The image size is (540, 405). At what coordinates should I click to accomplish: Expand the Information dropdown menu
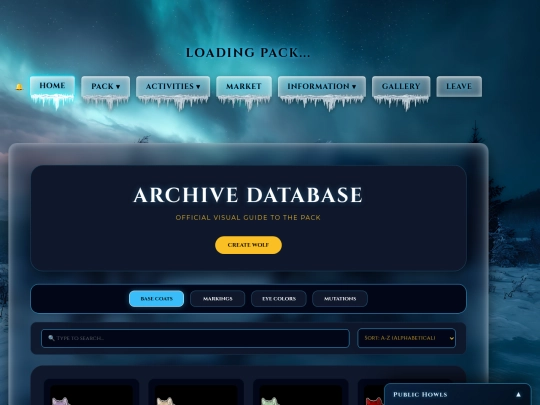tap(322, 86)
